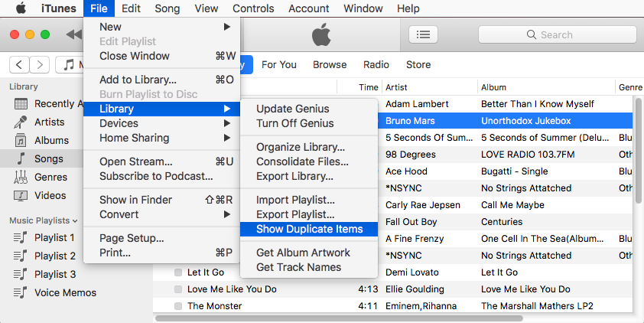
Task: Open the Apple menu in menu bar
Action: point(21,8)
